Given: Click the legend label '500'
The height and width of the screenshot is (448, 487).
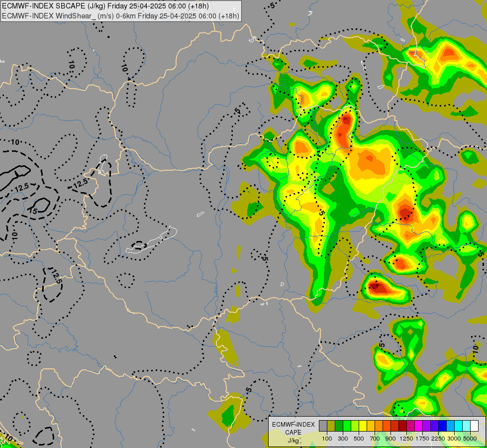Looking at the screenshot, I should [359, 439].
